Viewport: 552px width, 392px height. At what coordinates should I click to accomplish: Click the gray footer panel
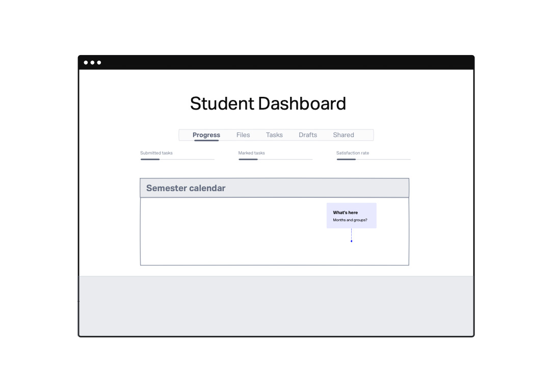(276, 306)
